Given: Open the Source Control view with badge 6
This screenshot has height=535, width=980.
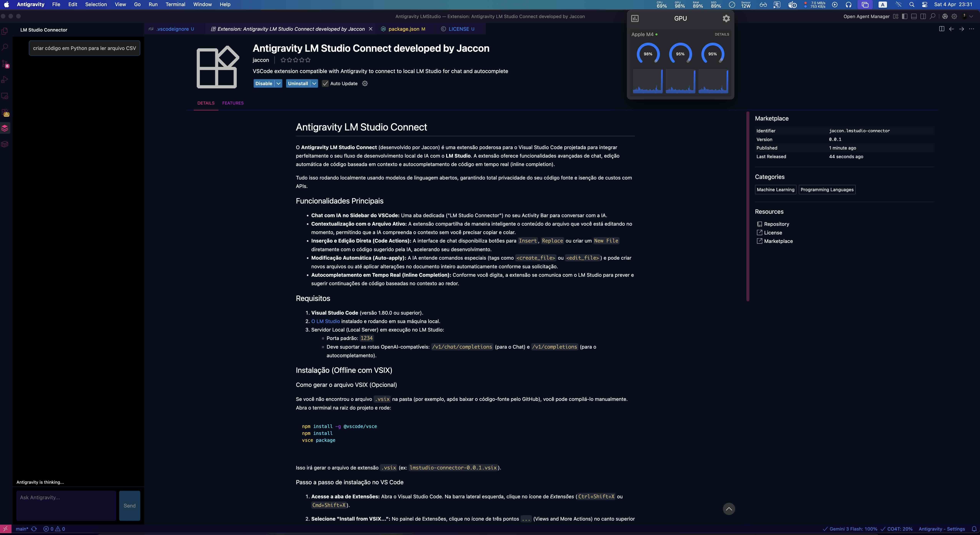Looking at the screenshot, I should pyautogui.click(x=5, y=64).
